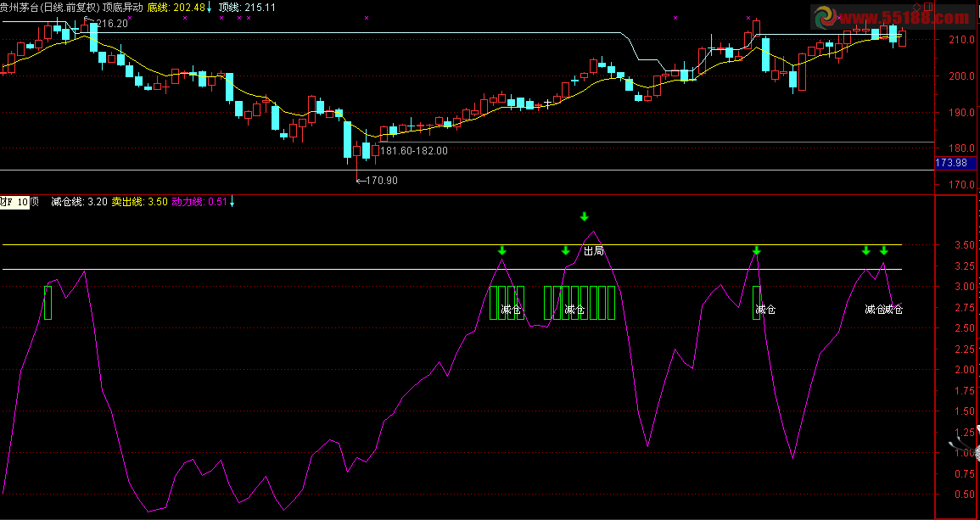
Task: Click the white cross doji candle
Action: 548,103
